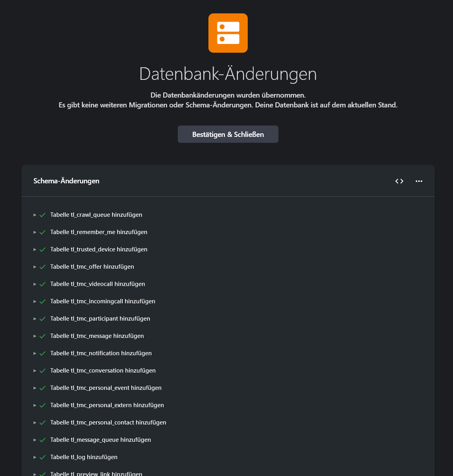453x476 pixels.
Task: Click text Die Datenbankänderungen wurden übernommen
Action: tap(228, 95)
